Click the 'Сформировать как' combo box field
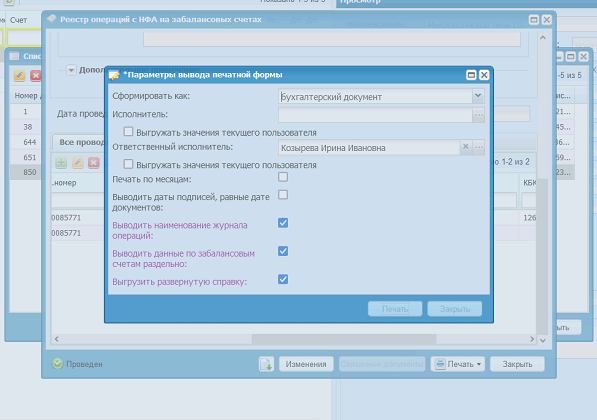The image size is (597, 420). (x=375, y=96)
